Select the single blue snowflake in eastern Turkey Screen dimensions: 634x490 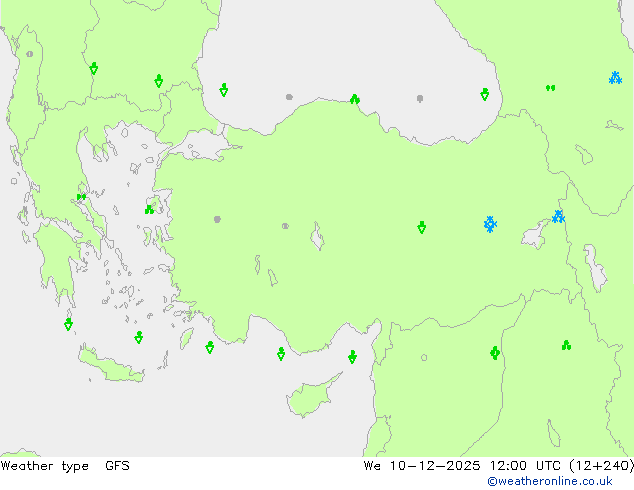tap(490, 224)
